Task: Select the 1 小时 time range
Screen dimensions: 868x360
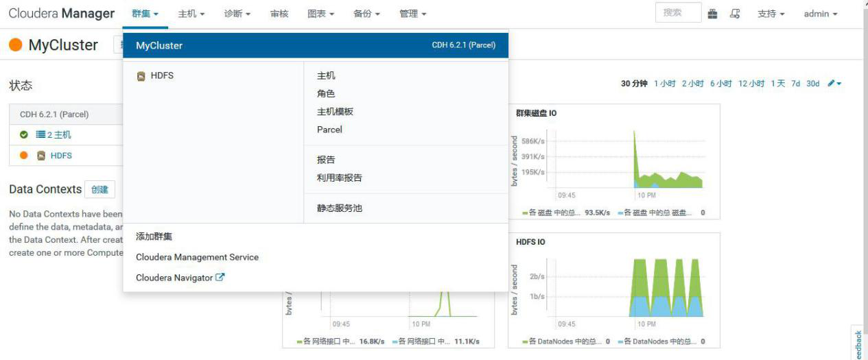Action: 665,84
